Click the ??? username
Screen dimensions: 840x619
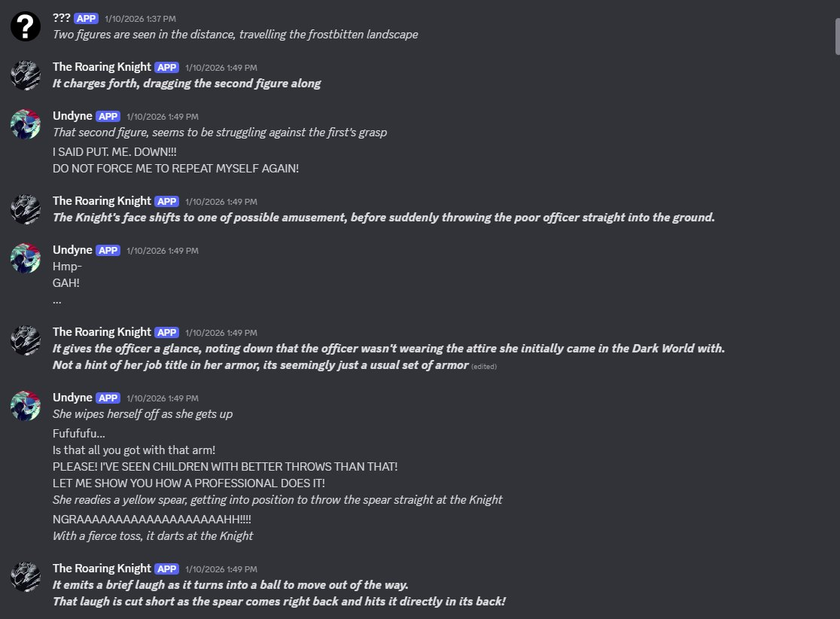click(61, 18)
